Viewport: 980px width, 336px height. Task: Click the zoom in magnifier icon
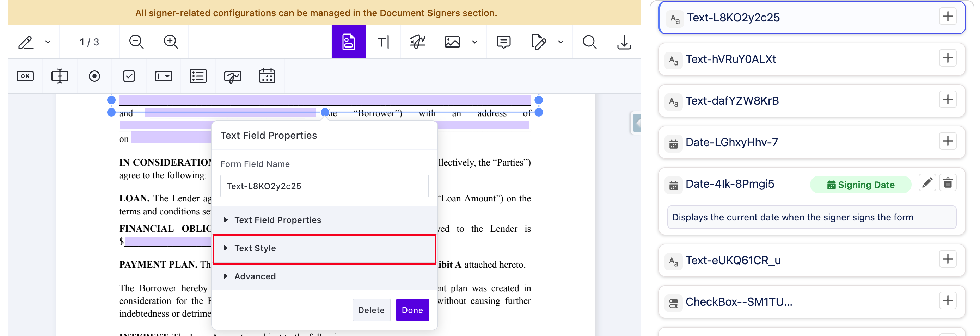pos(171,42)
